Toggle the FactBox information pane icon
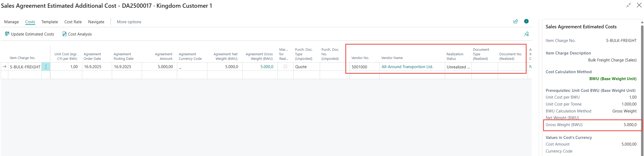Image resolution: width=644 pixels, height=156 pixels. [526, 21]
